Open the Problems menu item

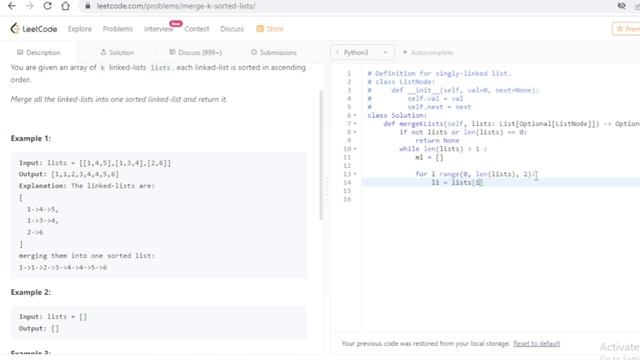coord(118,29)
